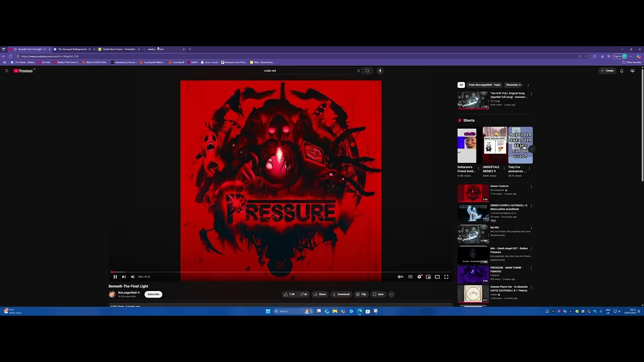Viewport: 644px width, 362px height.
Task: Subscribe to NoLongerNull channel
Action: pos(153,294)
